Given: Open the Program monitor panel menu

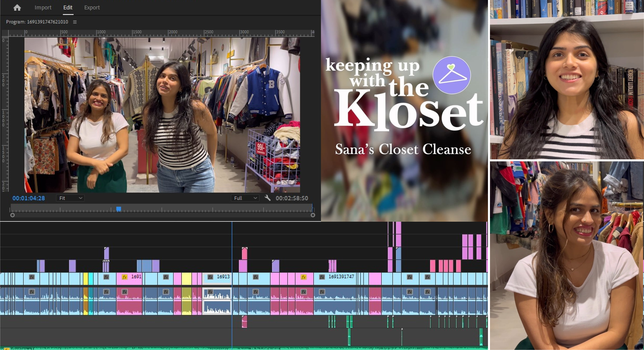Looking at the screenshot, I should click(x=75, y=22).
